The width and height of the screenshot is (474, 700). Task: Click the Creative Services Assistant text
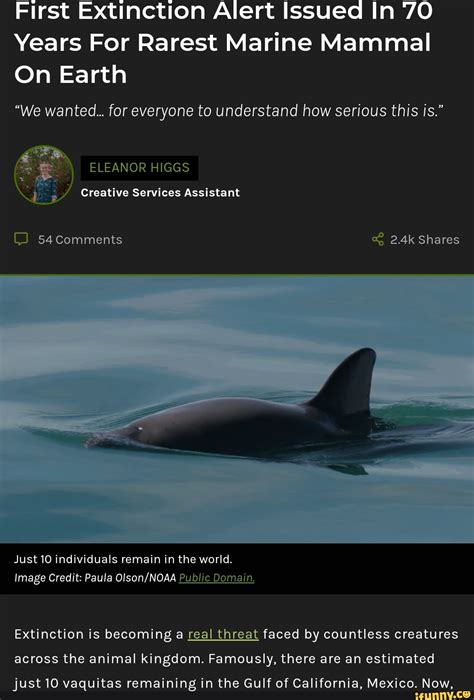point(160,192)
